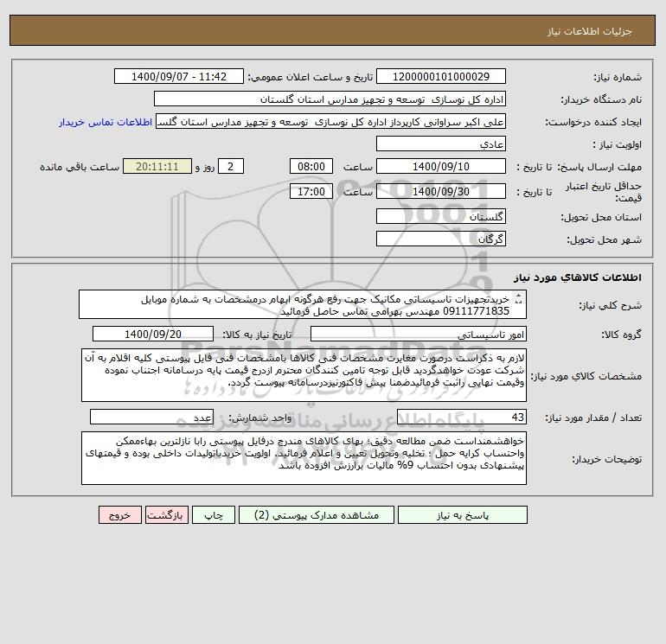The height and width of the screenshot is (644, 666).
Task: Click the شرح کلی نیاز description box
Action: (x=303, y=304)
